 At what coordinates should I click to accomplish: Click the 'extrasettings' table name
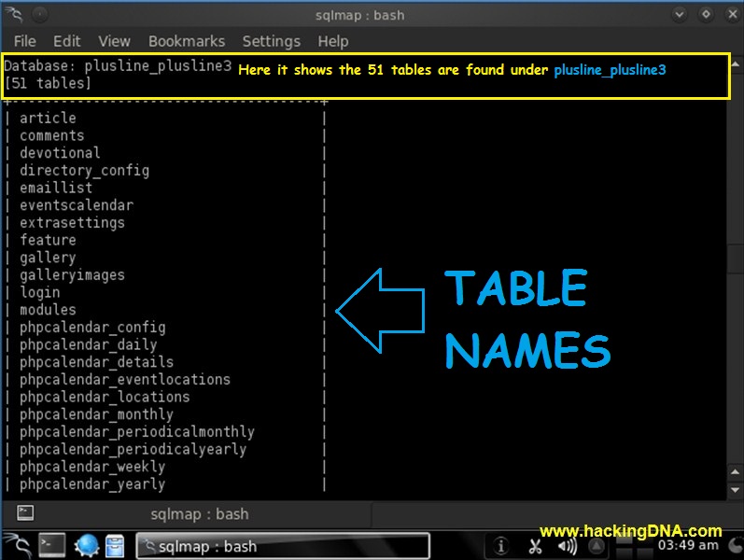point(72,223)
